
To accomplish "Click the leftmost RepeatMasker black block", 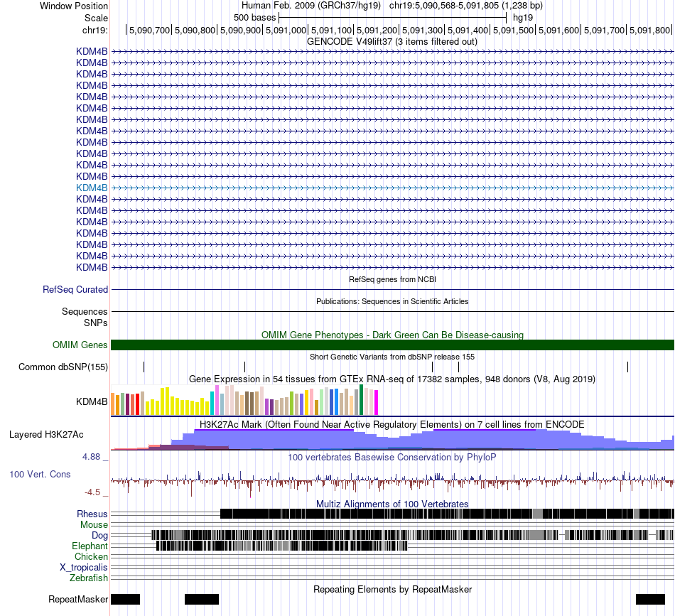I will pyautogui.click(x=125, y=599).
